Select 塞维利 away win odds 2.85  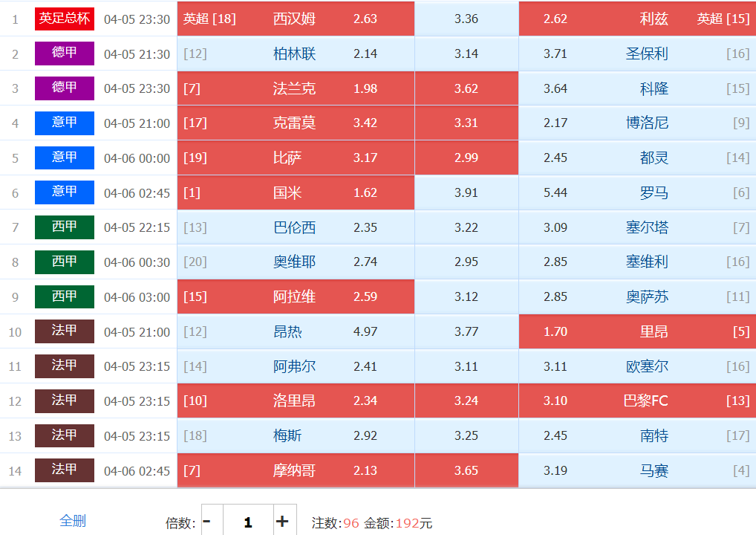coord(555,262)
